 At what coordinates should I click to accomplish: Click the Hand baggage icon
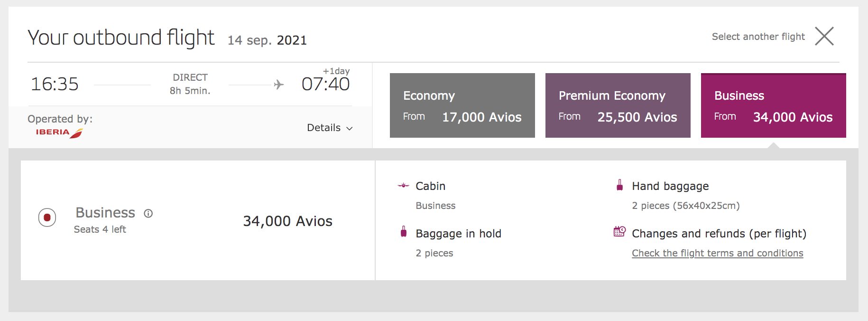[x=619, y=185]
